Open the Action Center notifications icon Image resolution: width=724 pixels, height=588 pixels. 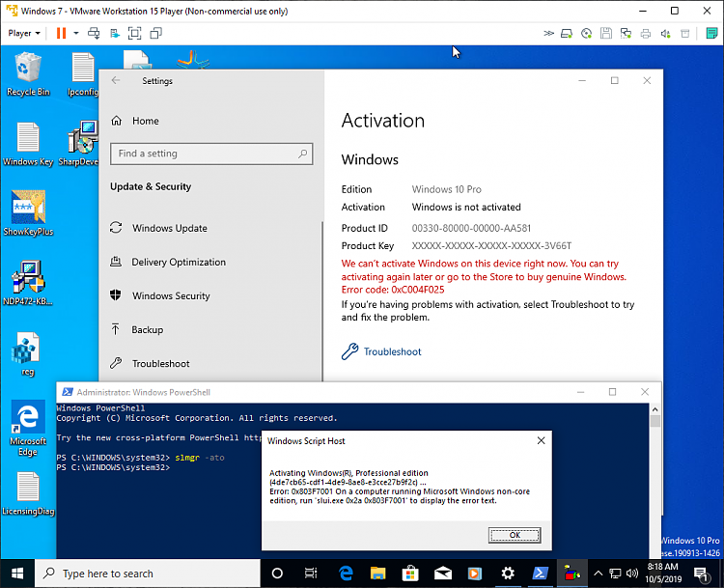pyautogui.click(x=702, y=574)
